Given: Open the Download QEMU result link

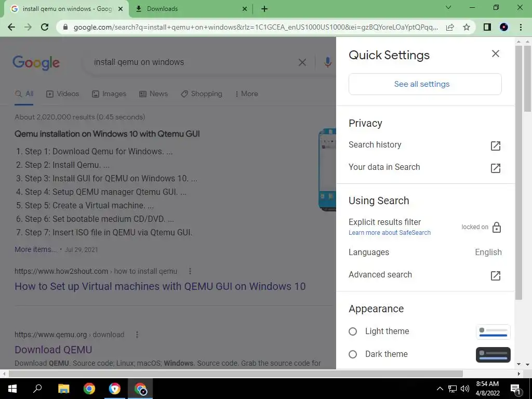Looking at the screenshot, I should coord(54,350).
